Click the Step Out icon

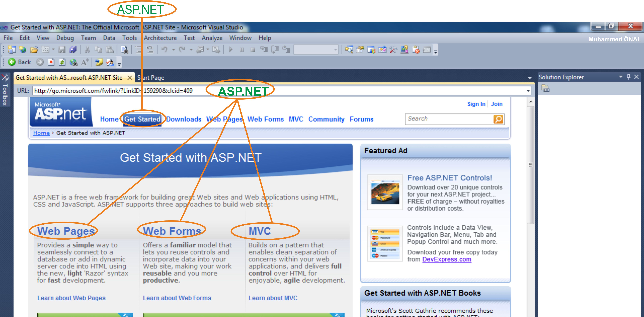coord(286,49)
